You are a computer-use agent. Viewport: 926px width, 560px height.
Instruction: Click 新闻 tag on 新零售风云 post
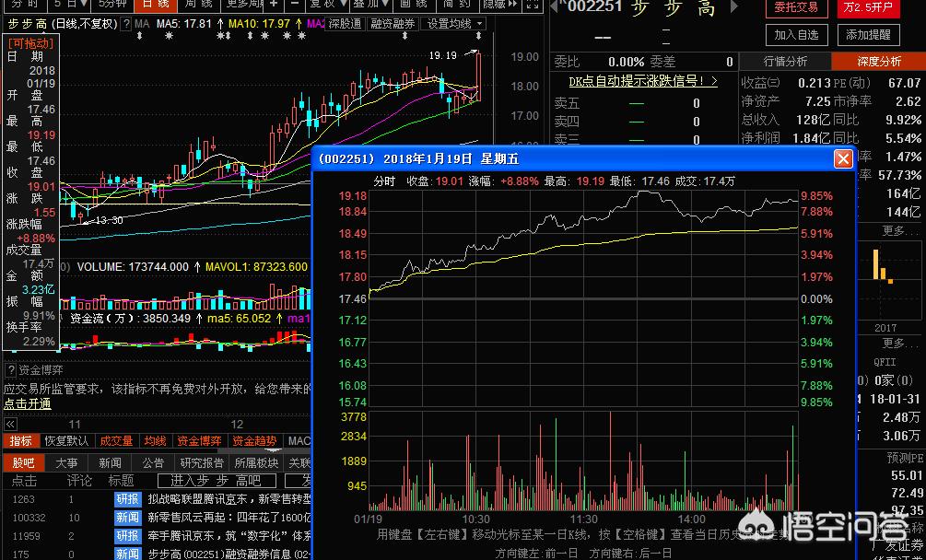point(127,518)
